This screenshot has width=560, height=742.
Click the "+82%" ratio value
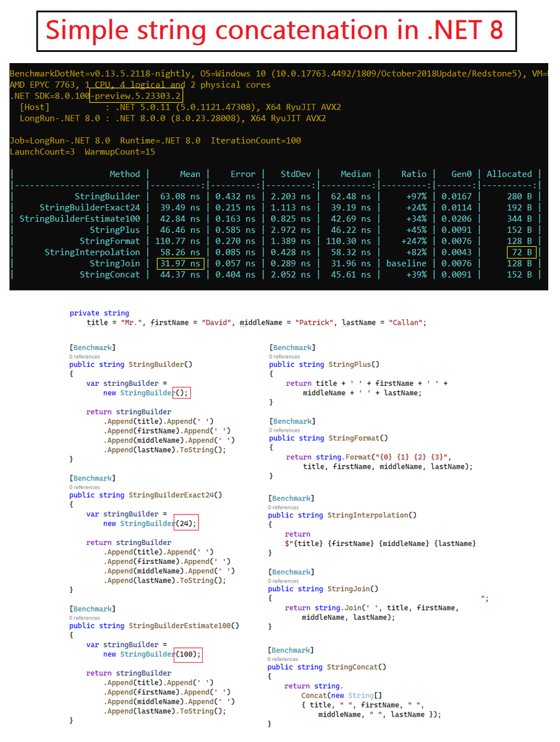[417, 252]
